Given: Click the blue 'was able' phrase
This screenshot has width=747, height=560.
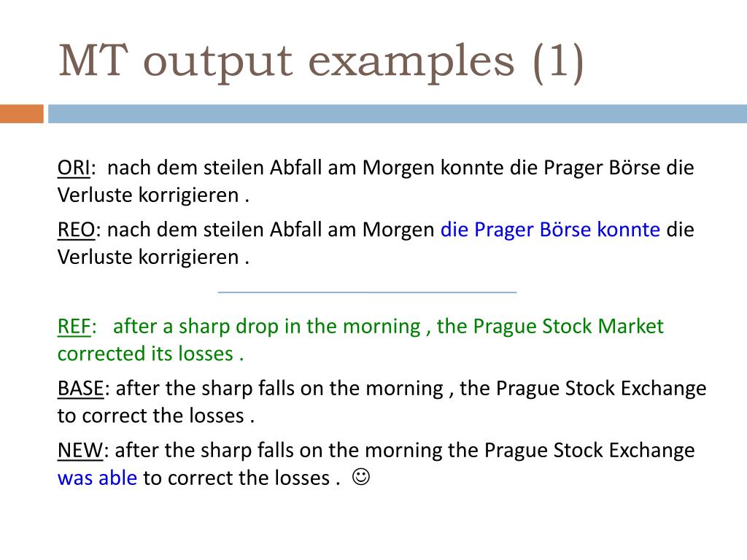Looking at the screenshot, I should [x=97, y=478].
